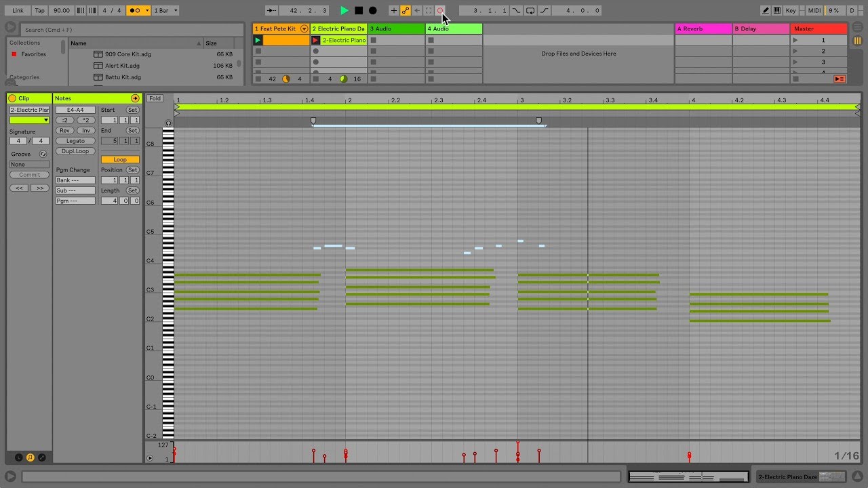
Task: Open the Groove None chooser
Action: [29, 164]
